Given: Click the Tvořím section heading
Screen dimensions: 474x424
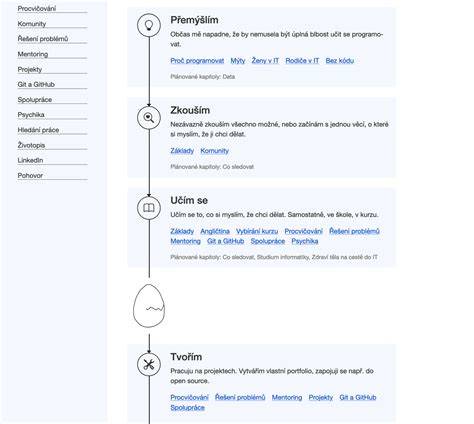Looking at the screenshot, I should [186, 357].
